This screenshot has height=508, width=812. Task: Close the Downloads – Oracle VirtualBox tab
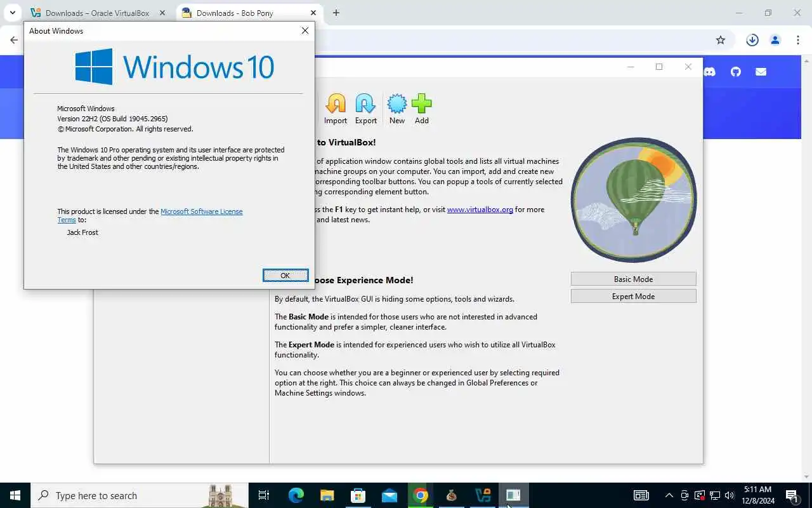[x=162, y=13]
